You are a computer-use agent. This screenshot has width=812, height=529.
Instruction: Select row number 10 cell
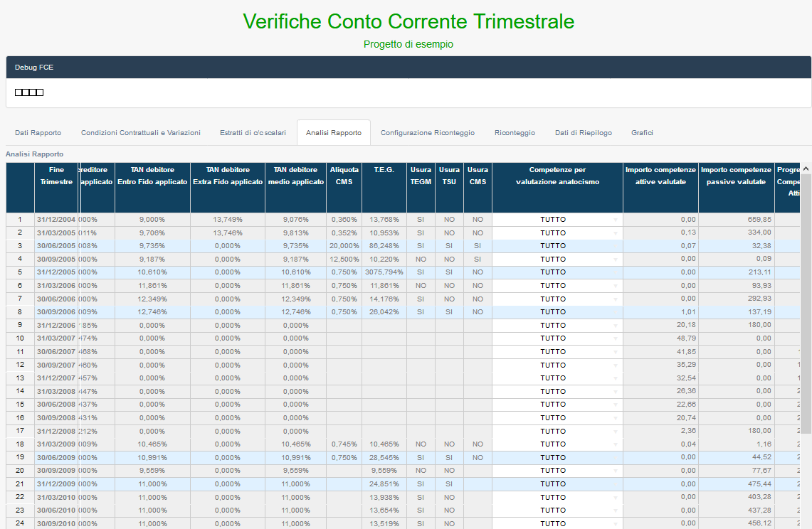[x=20, y=338]
